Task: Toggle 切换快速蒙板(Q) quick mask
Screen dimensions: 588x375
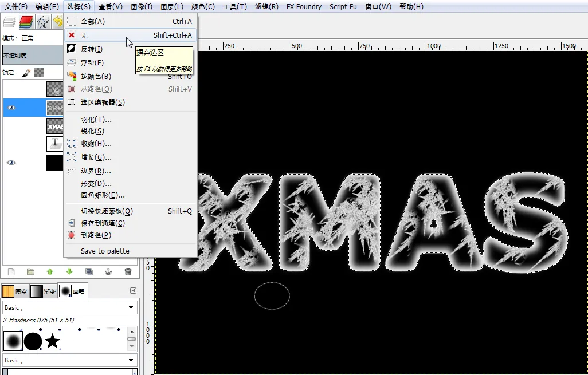Action: click(130, 211)
